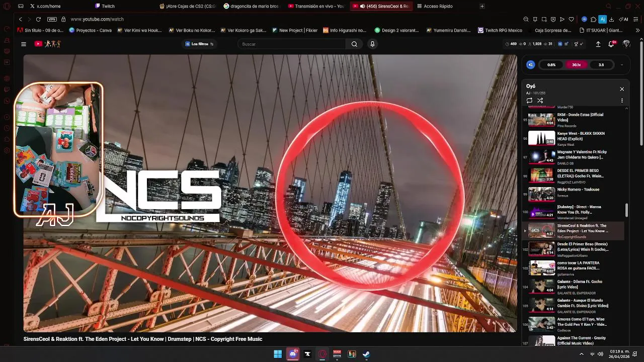644x362 pixels.
Task: Open playlist three-dot options menu
Action: 622,101
